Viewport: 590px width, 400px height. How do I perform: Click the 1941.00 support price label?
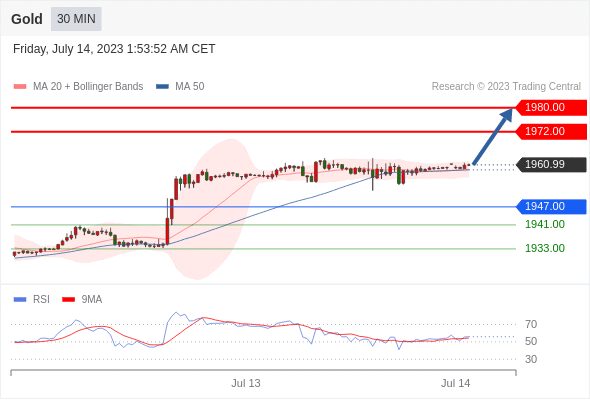pyautogui.click(x=545, y=225)
